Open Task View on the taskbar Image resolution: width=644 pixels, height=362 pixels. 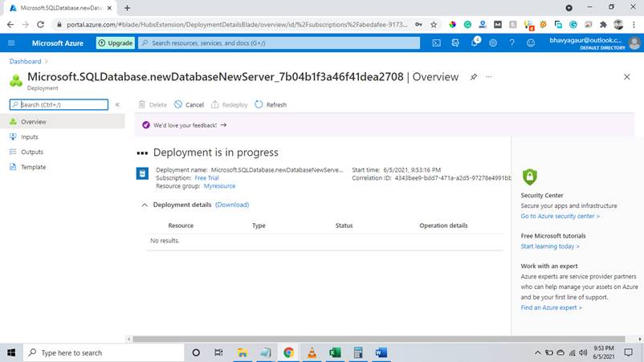click(x=218, y=352)
